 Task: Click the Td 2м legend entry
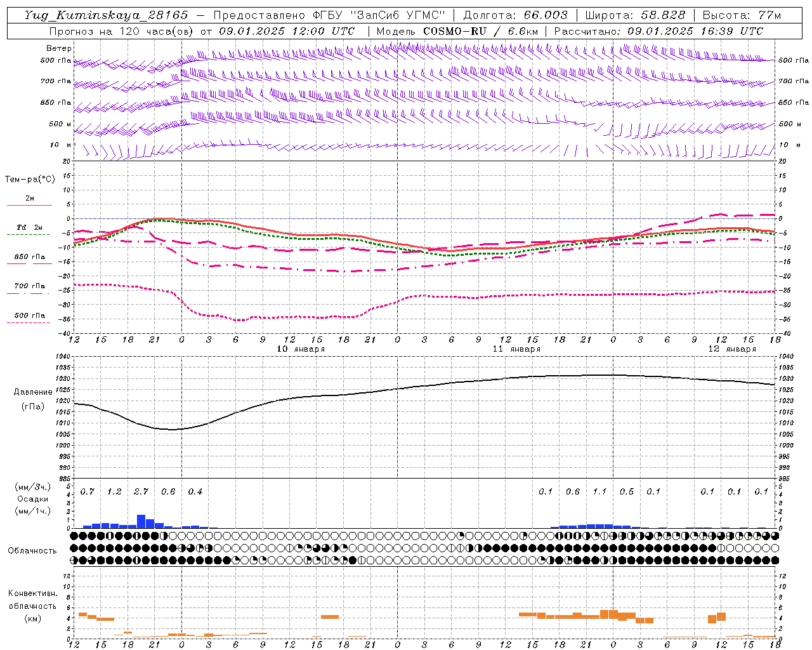click(30, 227)
